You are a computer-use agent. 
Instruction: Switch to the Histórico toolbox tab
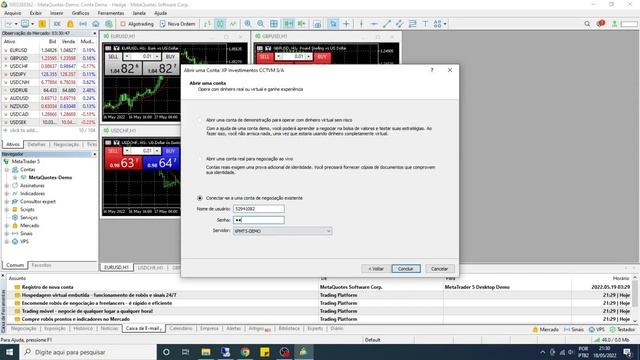pyautogui.click(x=83, y=329)
